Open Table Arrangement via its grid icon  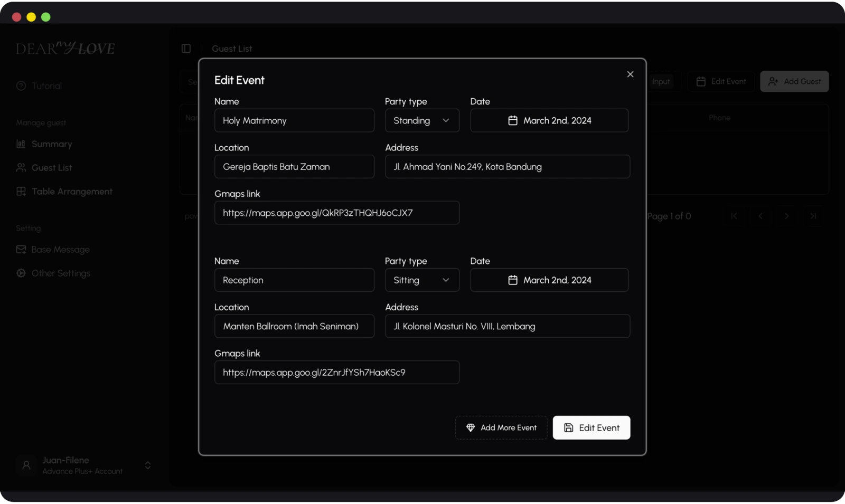[21, 191]
